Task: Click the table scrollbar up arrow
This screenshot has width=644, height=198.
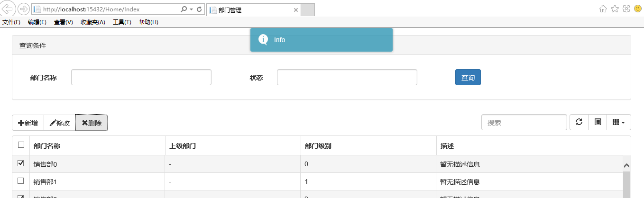Action: pos(626,165)
